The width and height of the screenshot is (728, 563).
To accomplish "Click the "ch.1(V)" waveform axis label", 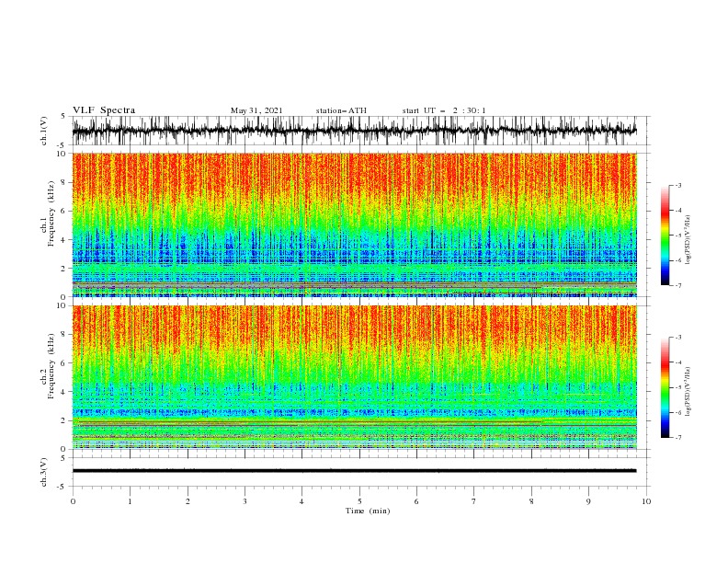I will (x=44, y=131).
